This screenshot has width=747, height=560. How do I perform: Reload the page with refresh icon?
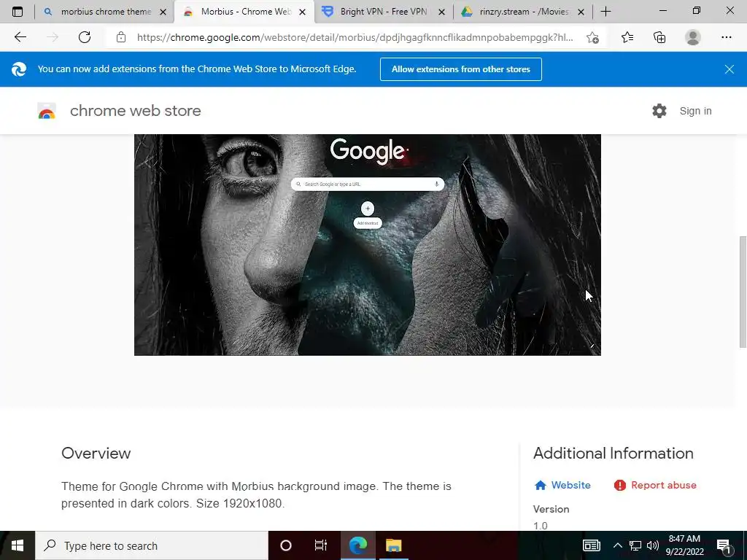click(x=85, y=37)
